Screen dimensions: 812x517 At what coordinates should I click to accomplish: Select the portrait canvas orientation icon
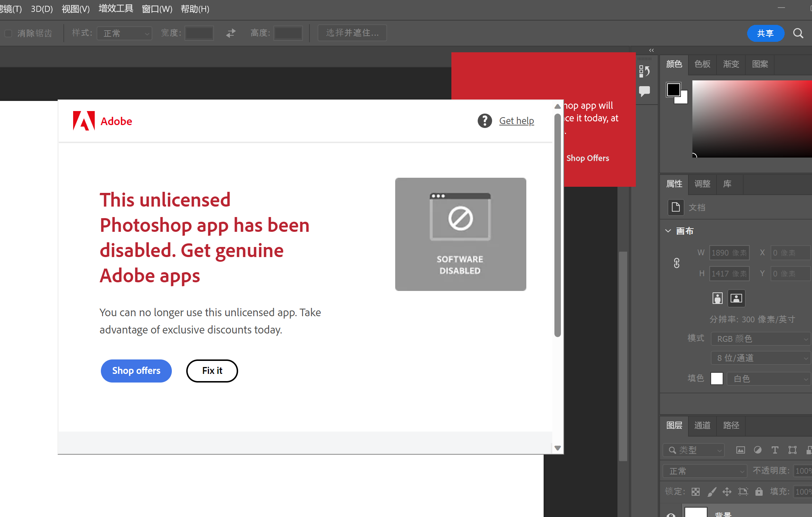tap(718, 298)
